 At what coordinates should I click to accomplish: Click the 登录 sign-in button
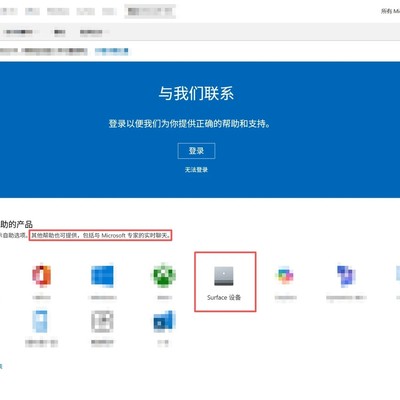(x=196, y=151)
